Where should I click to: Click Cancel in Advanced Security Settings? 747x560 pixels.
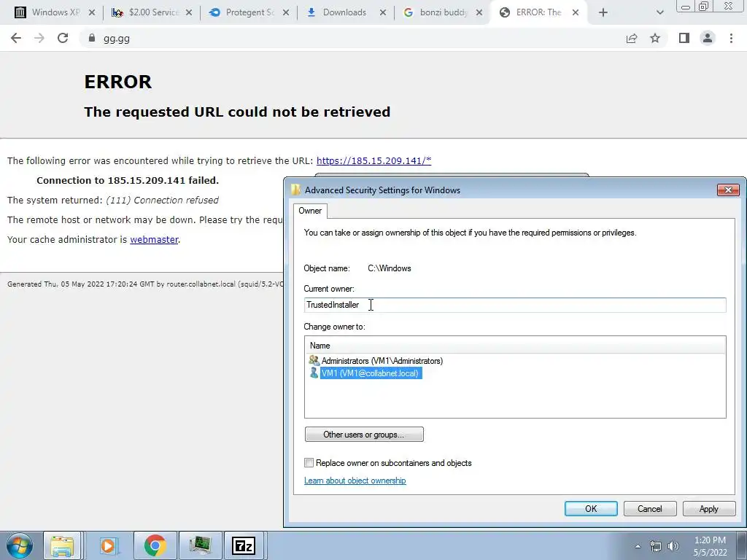[650, 508]
